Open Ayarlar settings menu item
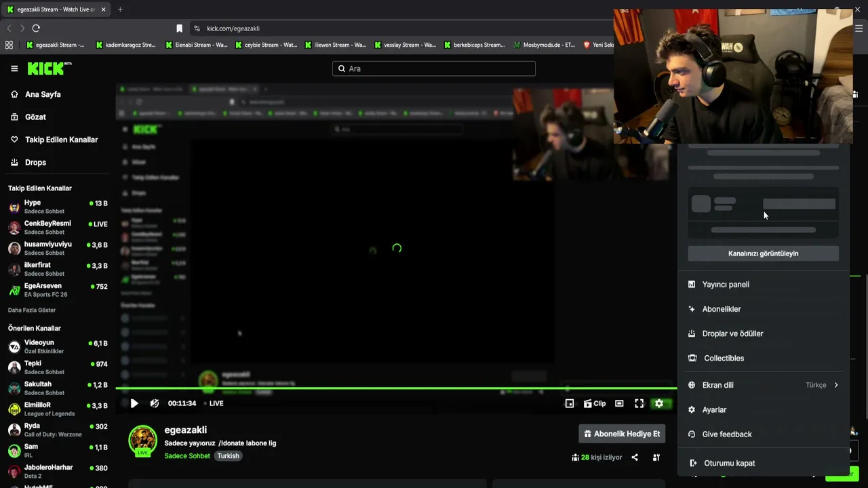 (764, 409)
